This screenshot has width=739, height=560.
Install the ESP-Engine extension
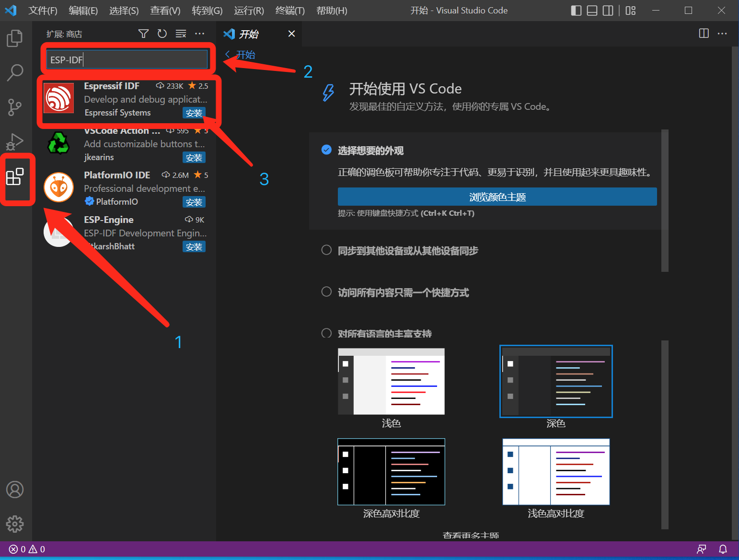(x=194, y=246)
